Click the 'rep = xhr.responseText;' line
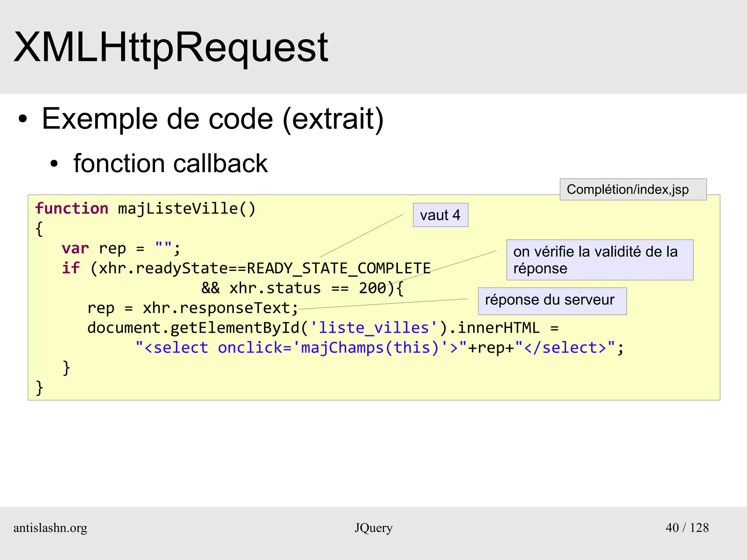The width and height of the screenshot is (747, 560). (193, 308)
